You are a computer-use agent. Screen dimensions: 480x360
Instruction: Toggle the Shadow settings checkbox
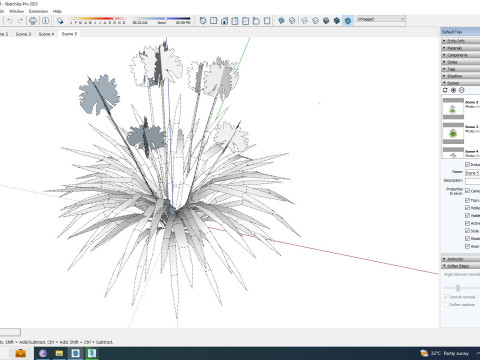click(467, 238)
